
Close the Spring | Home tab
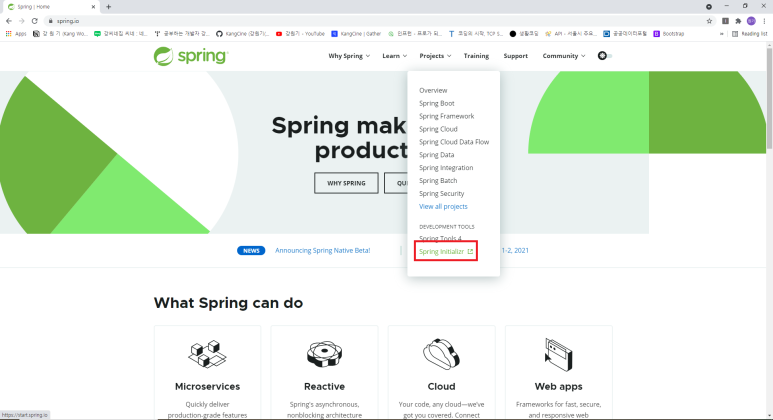coord(93,6)
